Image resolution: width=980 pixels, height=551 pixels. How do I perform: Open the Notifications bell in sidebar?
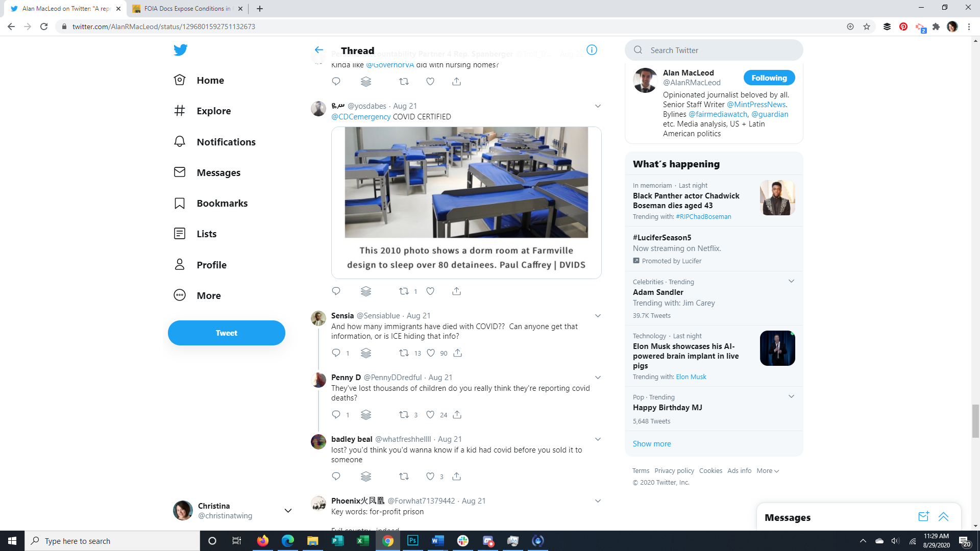tap(180, 142)
